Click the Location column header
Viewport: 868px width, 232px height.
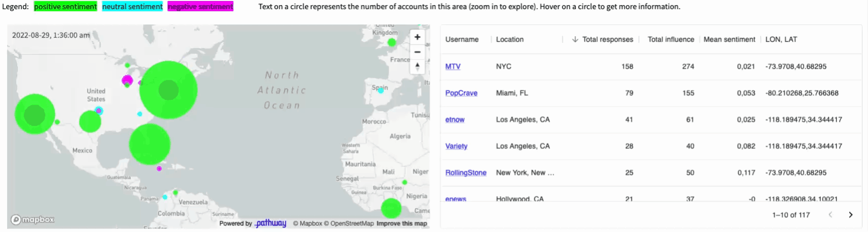pos(509,39)
